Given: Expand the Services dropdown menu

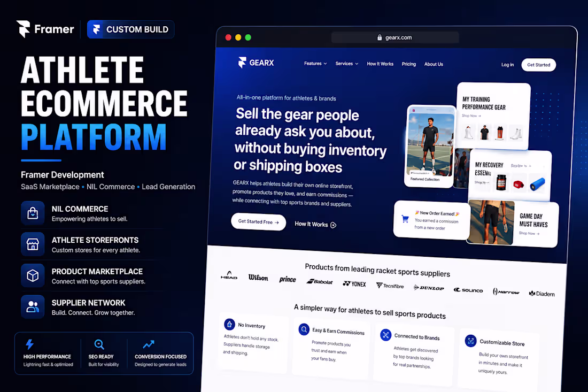Looking at the screenshot, I should 347,64.
